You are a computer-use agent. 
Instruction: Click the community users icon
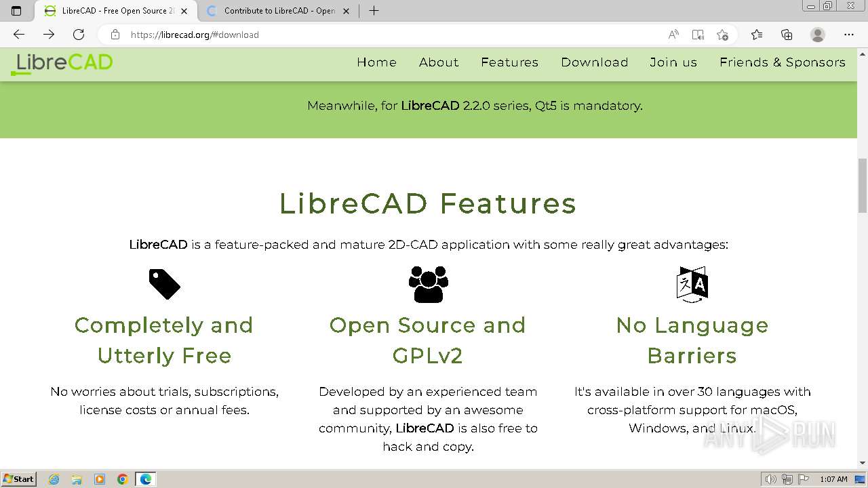point(429,284)
